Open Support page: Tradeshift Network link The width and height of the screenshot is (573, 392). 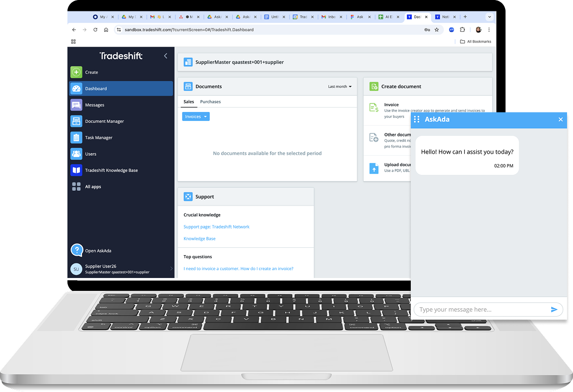point(216,226)
